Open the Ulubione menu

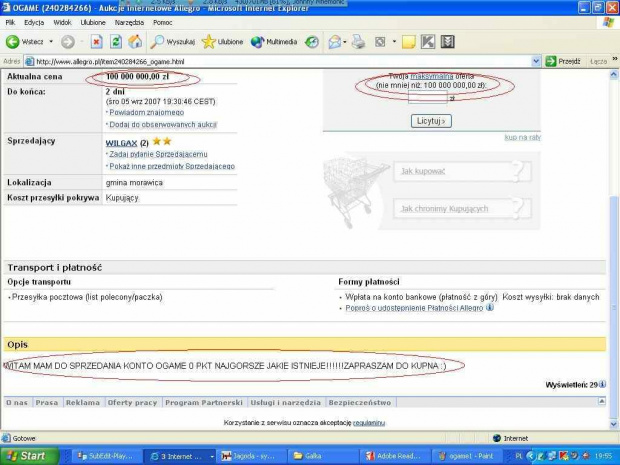[x=93, y=23]
